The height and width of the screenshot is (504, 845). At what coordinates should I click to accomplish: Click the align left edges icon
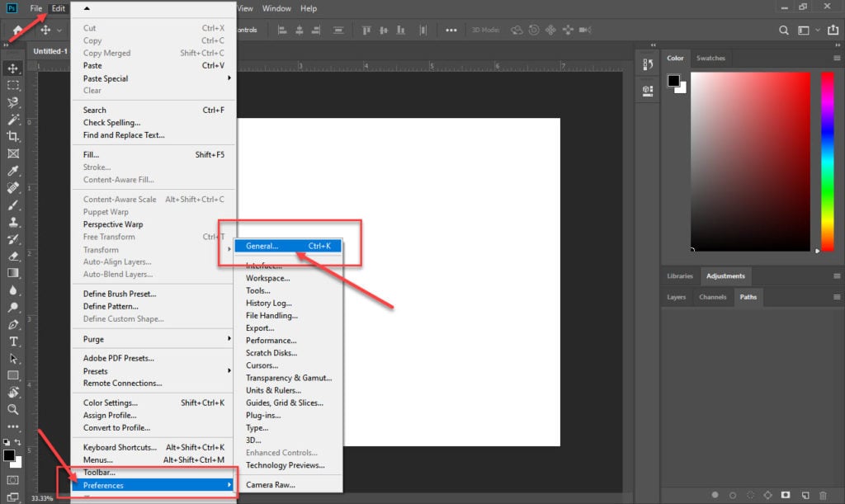[x=282, y=31]
